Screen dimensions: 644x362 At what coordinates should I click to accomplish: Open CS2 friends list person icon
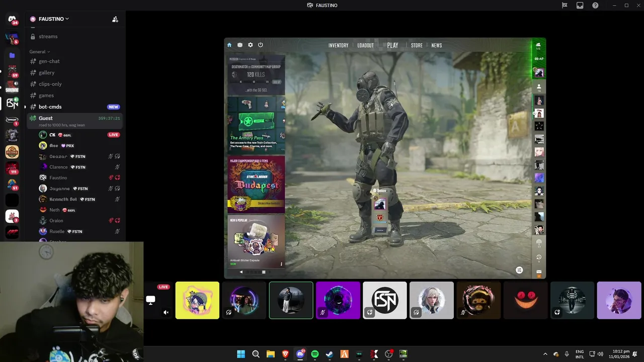539,86
